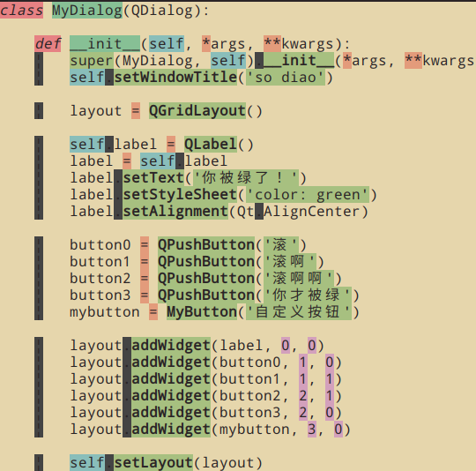
Task: Click number 3 in addWidget mybutton line
Action: pyautogui.click(x=312, y=429)
